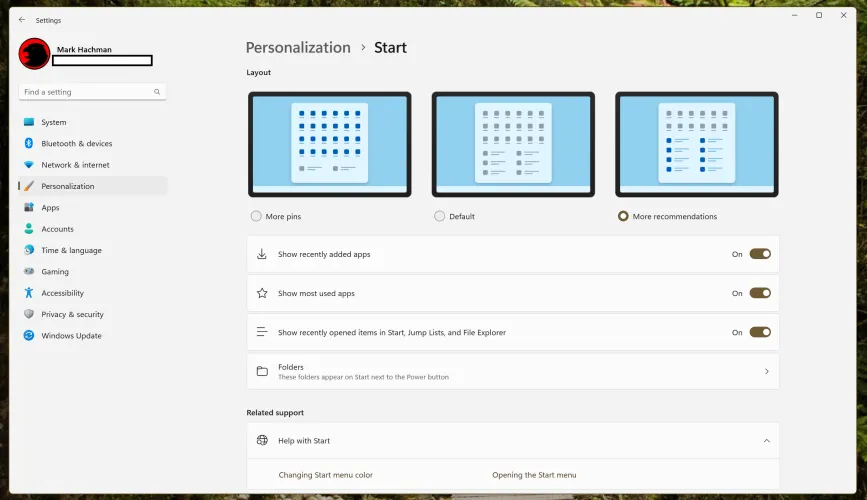The width and height of the screenshot is (867, 500).
Task: Click the Network & internet wifi icon
Action: click(x=29, y=165)
